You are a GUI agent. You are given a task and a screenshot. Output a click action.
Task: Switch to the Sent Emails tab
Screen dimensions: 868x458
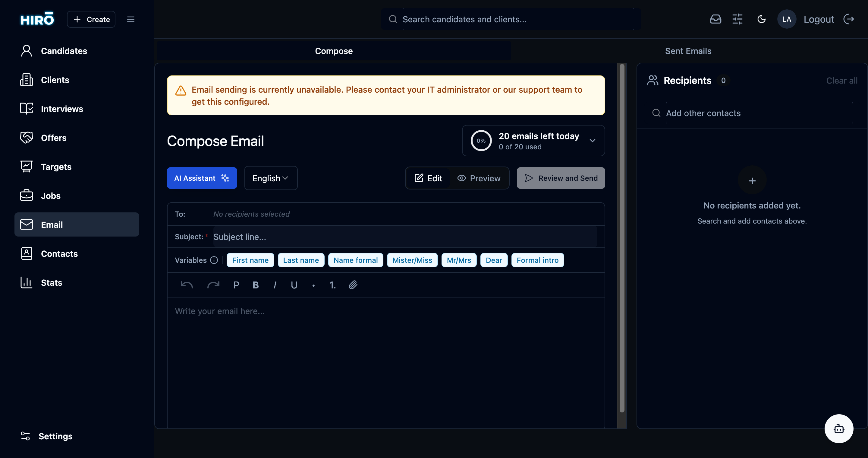(x=688, y=51)
